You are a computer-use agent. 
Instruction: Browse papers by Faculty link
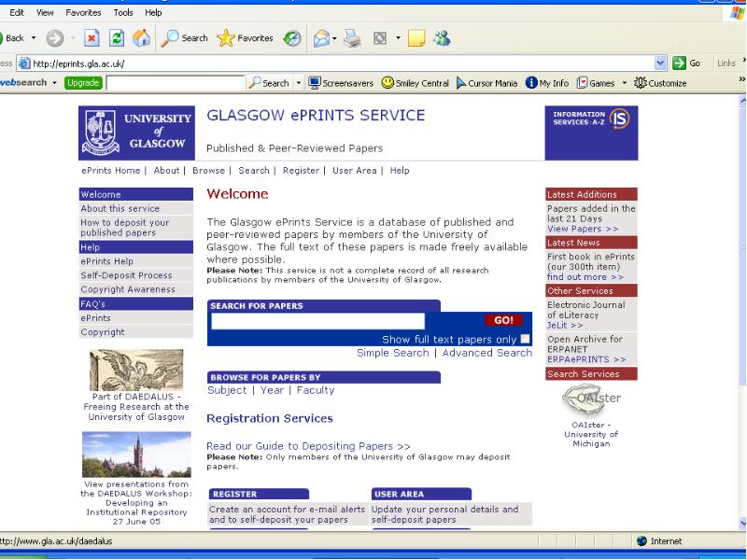pos(316,390)
